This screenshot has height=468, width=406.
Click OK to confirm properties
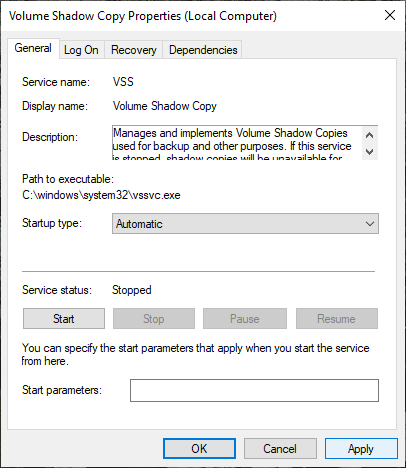pyautogui.click(x=199, y=449)
